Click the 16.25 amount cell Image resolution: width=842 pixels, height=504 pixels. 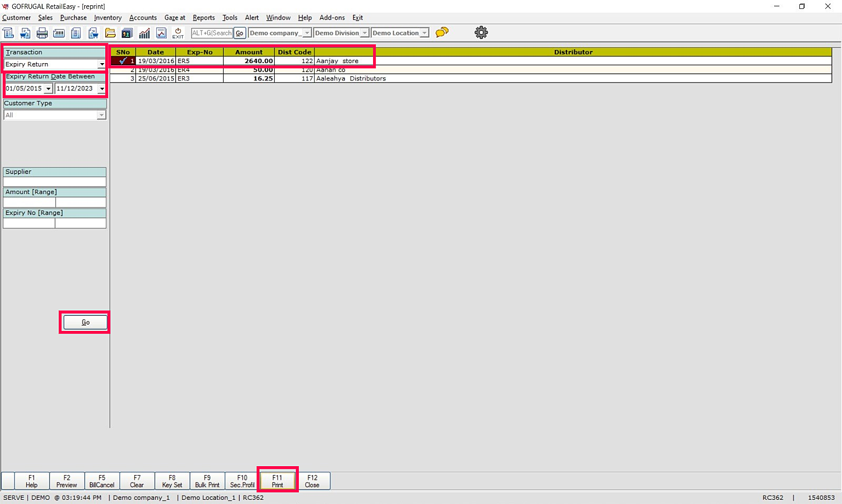point(249,78)
